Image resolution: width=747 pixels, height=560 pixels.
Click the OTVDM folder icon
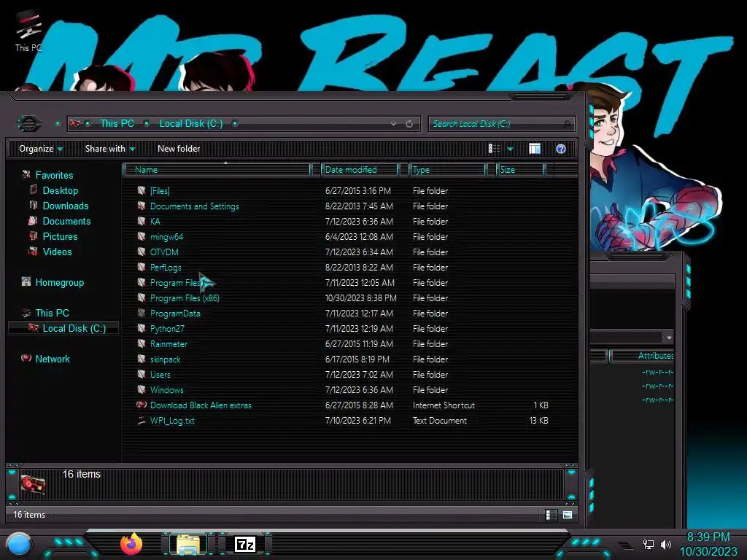[142, 252]
